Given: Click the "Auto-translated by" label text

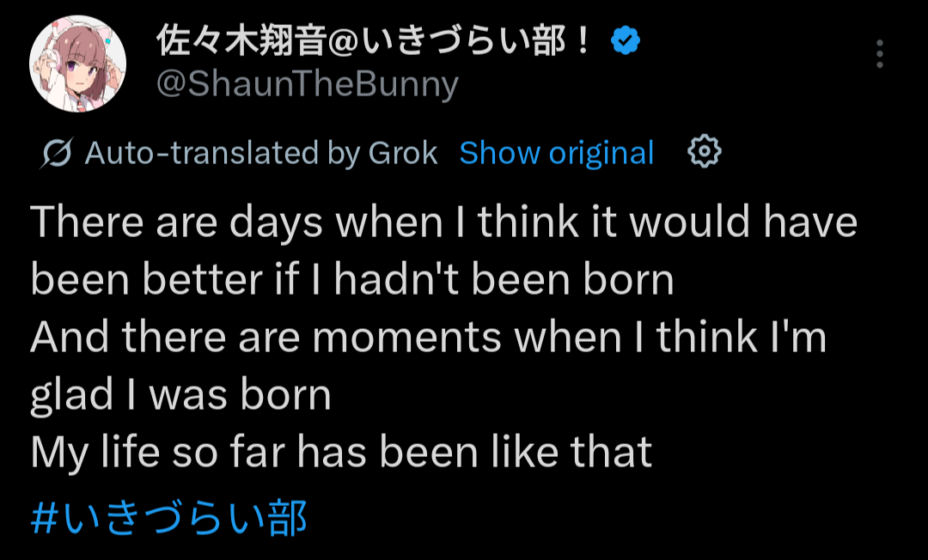Looking at the screenshot, I should (x=223, y=153).
